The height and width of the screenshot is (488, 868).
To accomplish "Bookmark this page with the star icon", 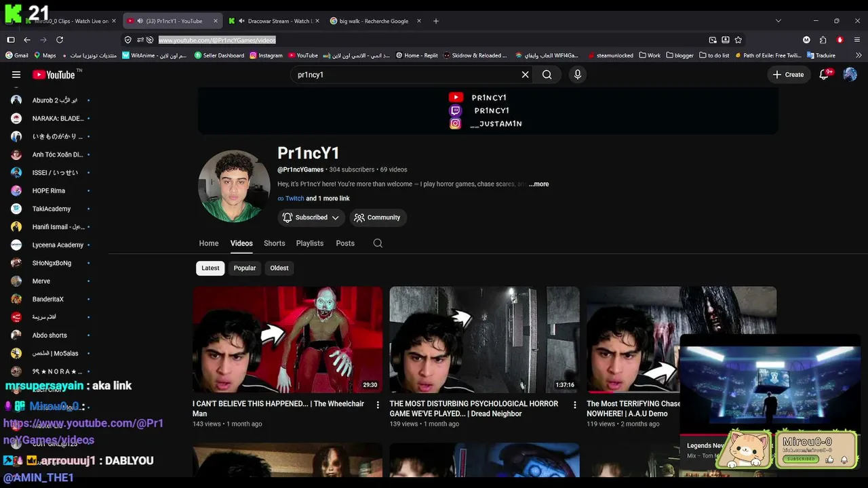I will (738, 40).
